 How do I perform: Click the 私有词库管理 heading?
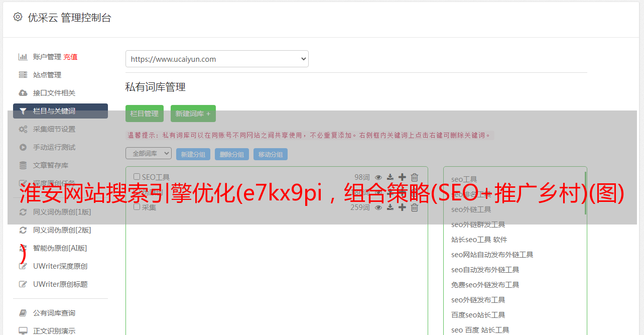click(x=156, y=87)
